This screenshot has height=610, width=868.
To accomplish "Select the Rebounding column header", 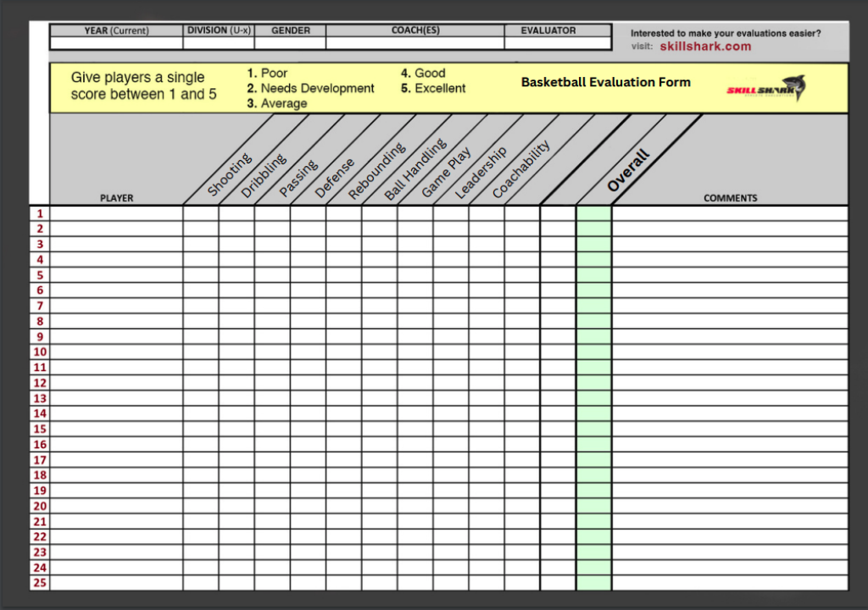I will pos(376,172).
